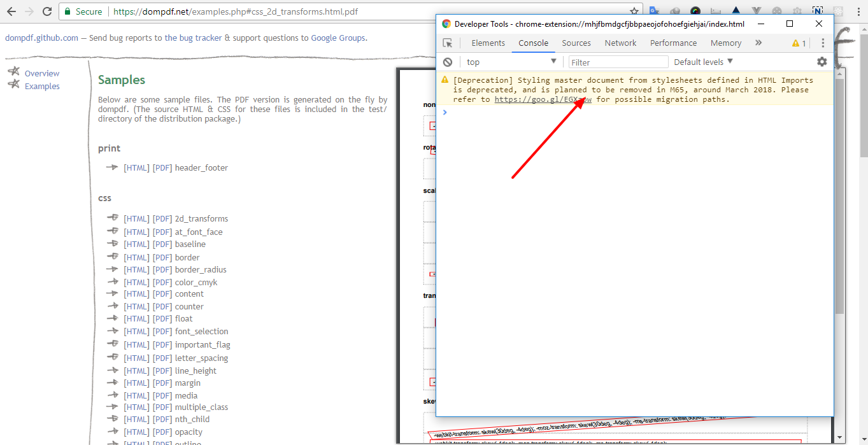Click into the console Filter field
Viewport: 868px width, 445px height.
(x=618, y=62)
